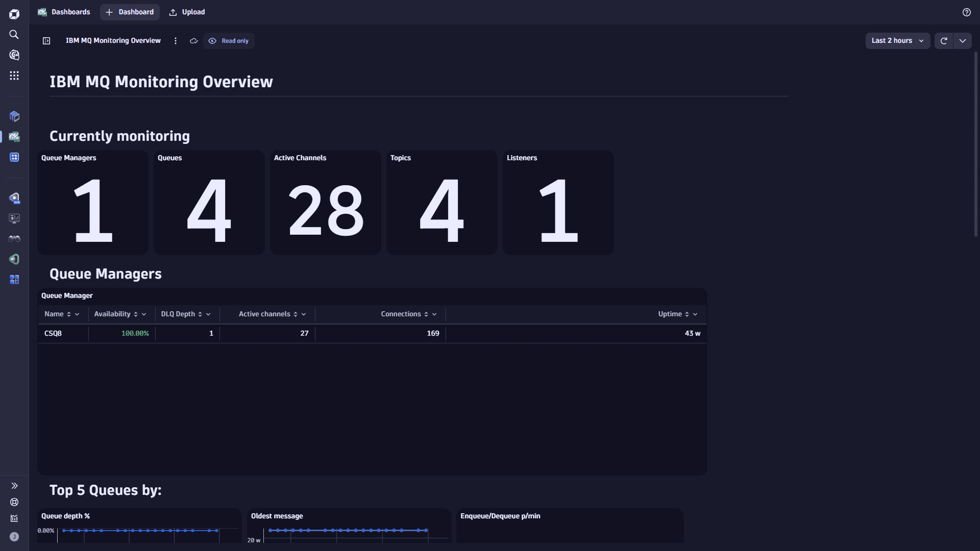This screenshot has width=980, height=551.
Task: Toggle the dashboard side panel icon
Action: coord(46,41)
